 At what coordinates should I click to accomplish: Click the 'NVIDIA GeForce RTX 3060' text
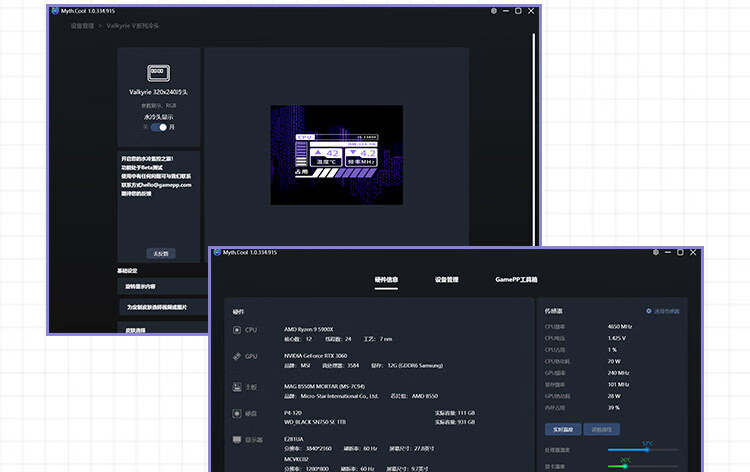point(315,356)
